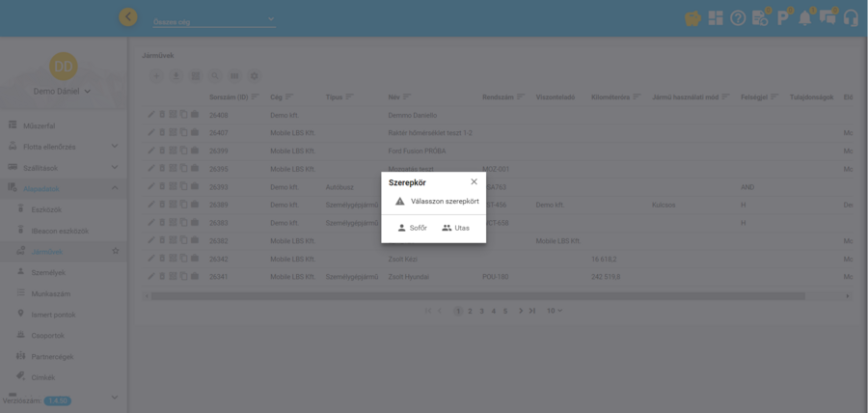Screen dimensions: 868x413
Task: Click the horizontal table scrollbar
Action: click(x=477, y=296)
